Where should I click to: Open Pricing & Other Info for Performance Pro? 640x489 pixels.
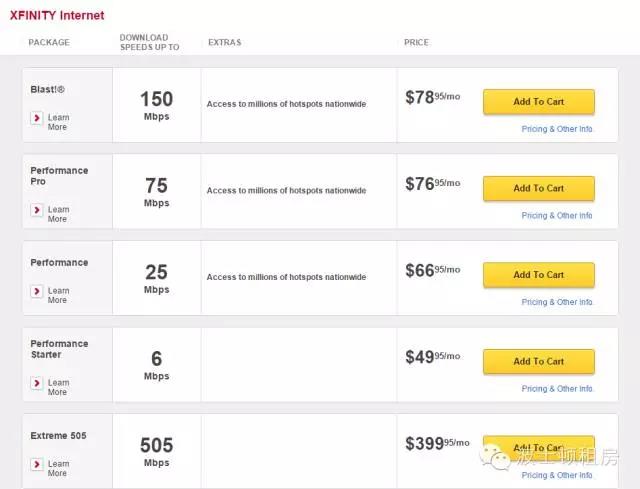point(557,216)
